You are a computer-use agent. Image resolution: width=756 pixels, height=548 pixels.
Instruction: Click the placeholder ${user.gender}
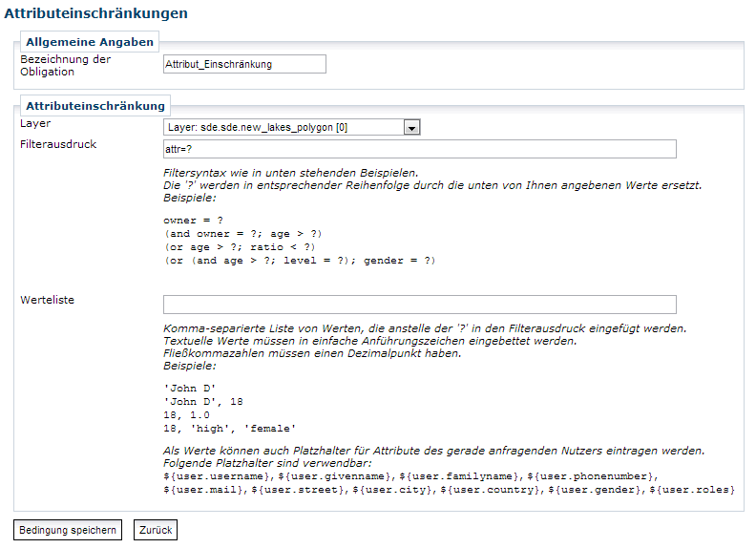pyautogui.click(x=595, y=490)
